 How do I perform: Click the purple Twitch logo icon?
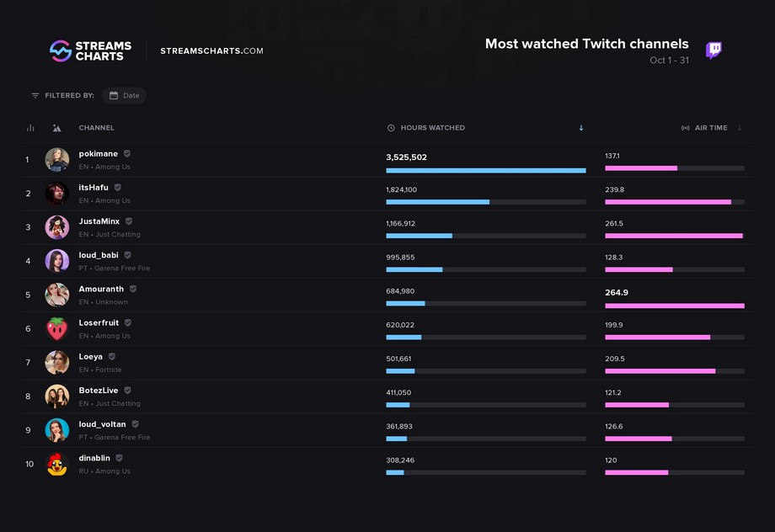pyautogui.click(x=714, y=50)
